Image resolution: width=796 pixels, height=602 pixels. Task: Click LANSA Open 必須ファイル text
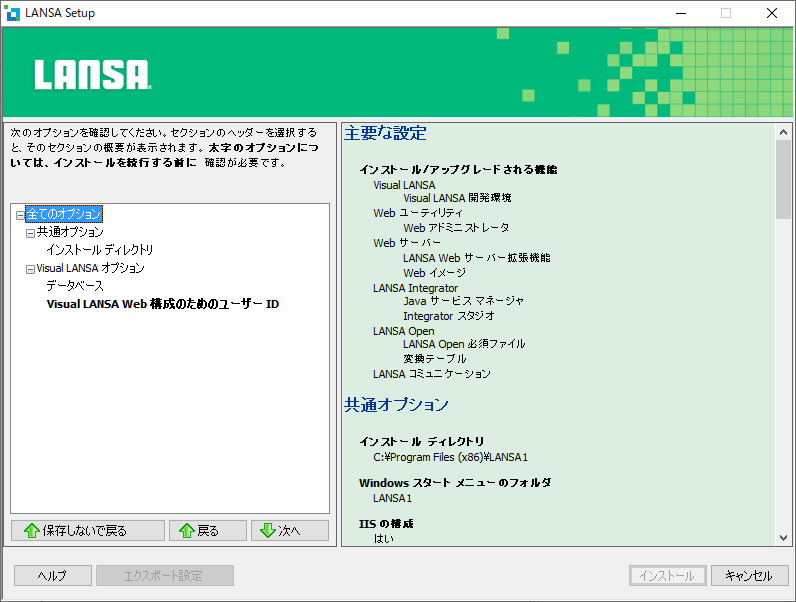pyautogui.click(x=464, y=344)
